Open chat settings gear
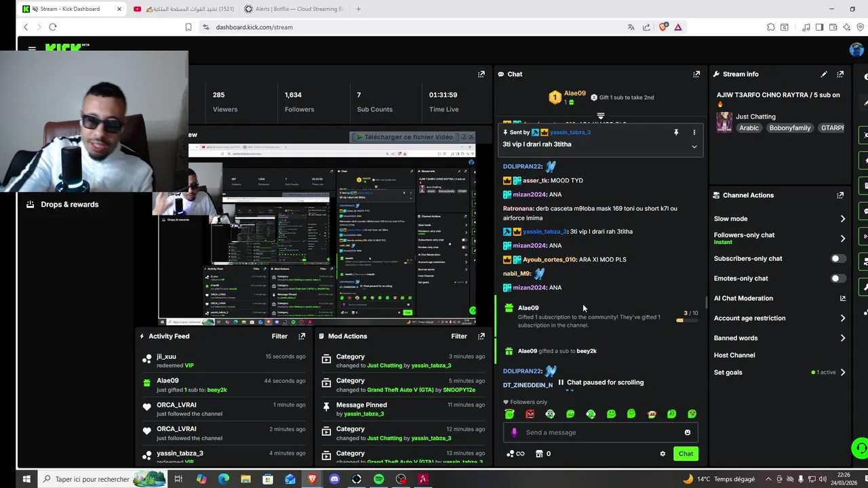Screen dimensions: 868x488 [x=663, y=453]
